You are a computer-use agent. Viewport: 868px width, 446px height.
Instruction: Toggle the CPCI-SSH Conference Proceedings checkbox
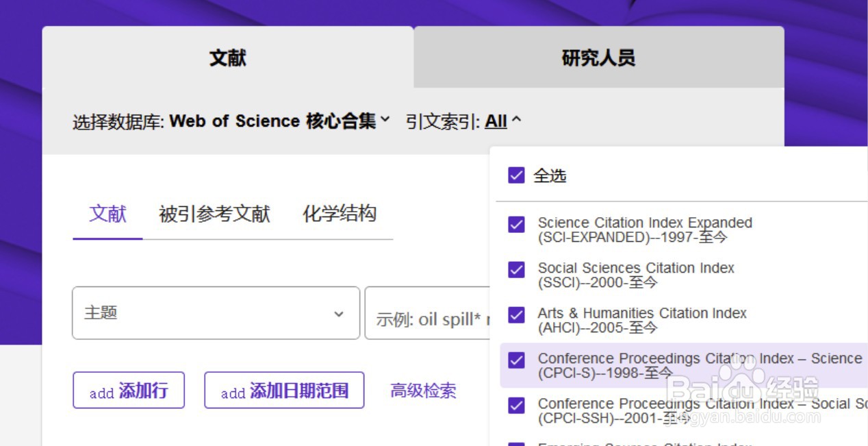tap(516, 406)
